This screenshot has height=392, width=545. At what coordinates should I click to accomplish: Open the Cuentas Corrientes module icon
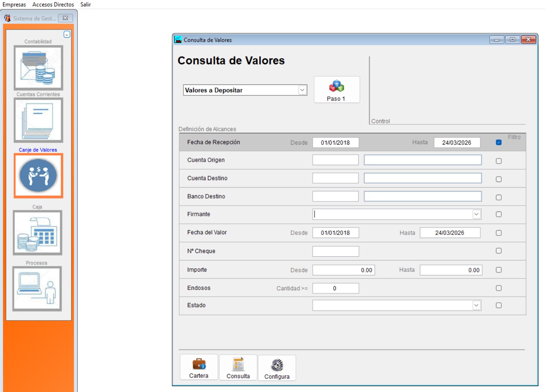(x=38, y=120)
